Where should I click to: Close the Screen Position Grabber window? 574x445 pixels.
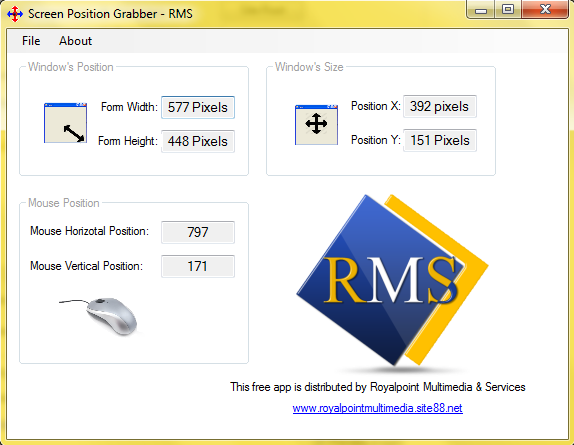point(545,10)
